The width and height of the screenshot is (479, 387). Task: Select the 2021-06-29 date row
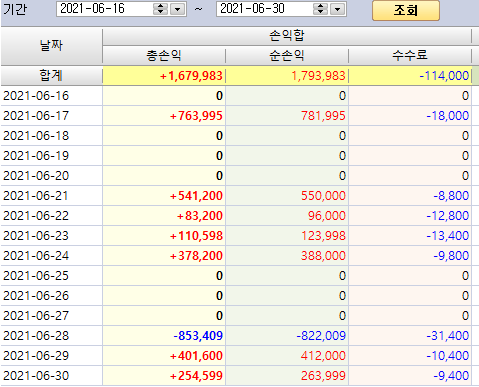(x=51, y=356)
